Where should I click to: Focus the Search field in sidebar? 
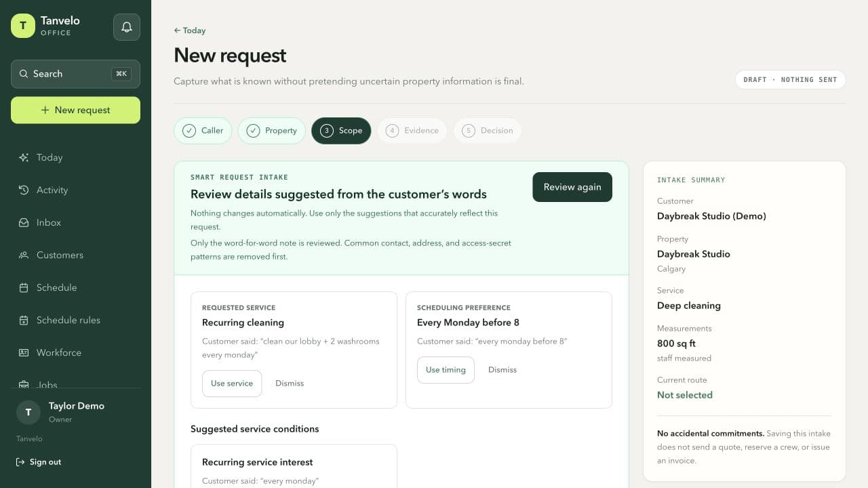(75, 74)
